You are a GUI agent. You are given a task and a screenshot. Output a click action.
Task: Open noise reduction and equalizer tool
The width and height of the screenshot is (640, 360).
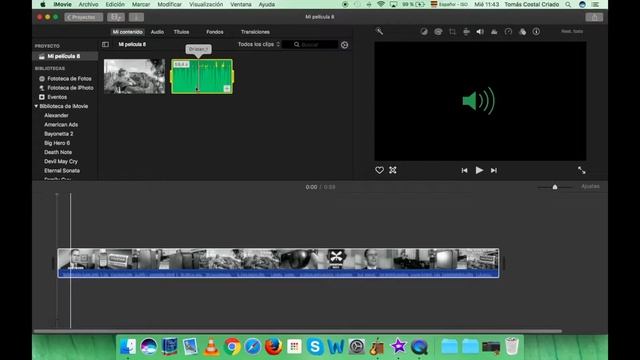coord(494,31)
